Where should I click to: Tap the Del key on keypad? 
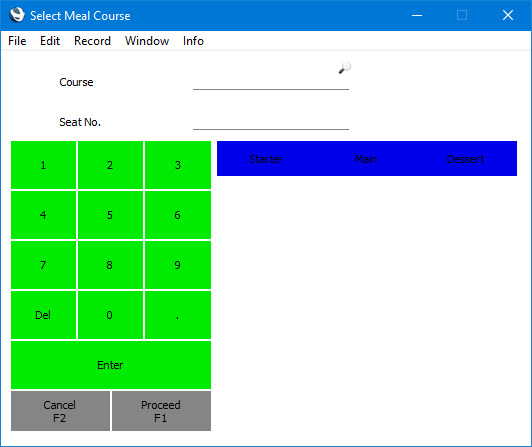coord(43,315)
